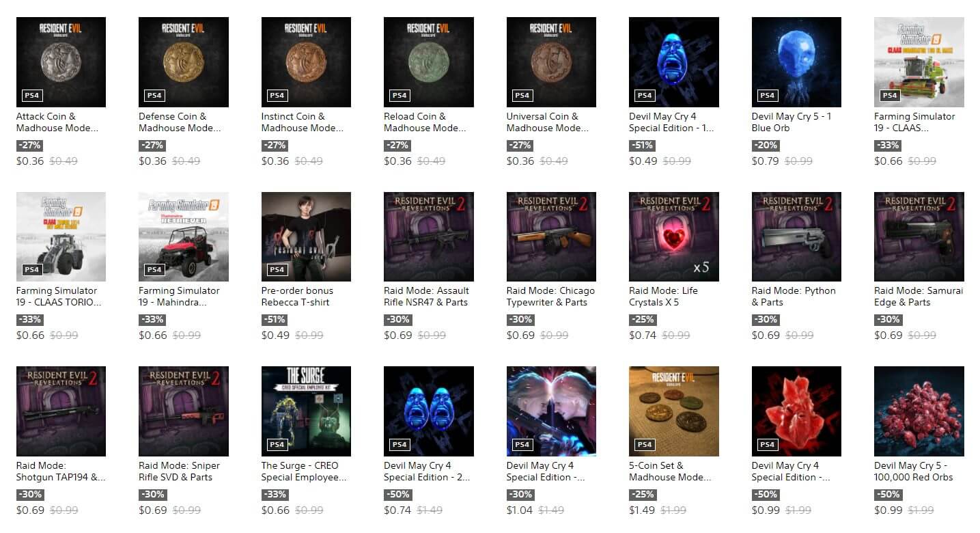This screenshot has height=533, width=980.
Task: Select the Raid Mode: Assault Rifle NSR47 thumbnail
Action: pyautogui.click(x=429, y=236)
